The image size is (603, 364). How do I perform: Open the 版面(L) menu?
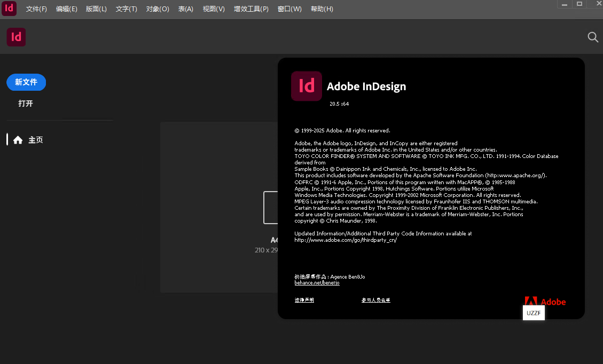pos(96,9)
